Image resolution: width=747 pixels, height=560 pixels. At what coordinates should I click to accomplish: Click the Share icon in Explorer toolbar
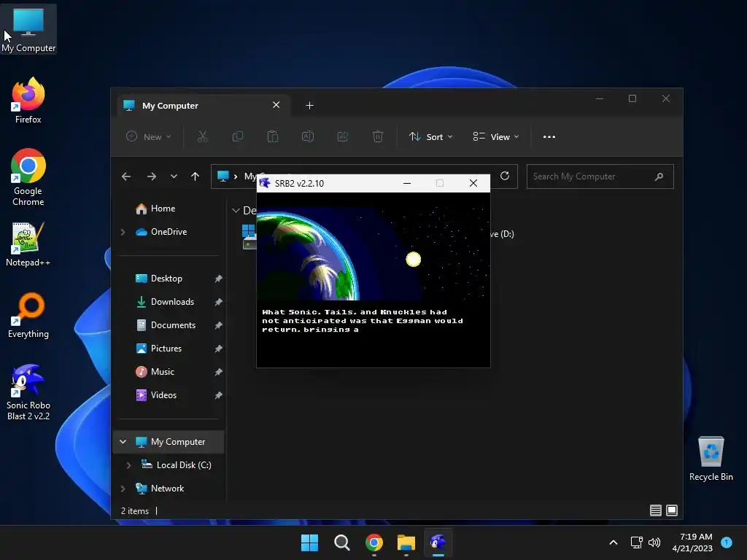[343, 136]
